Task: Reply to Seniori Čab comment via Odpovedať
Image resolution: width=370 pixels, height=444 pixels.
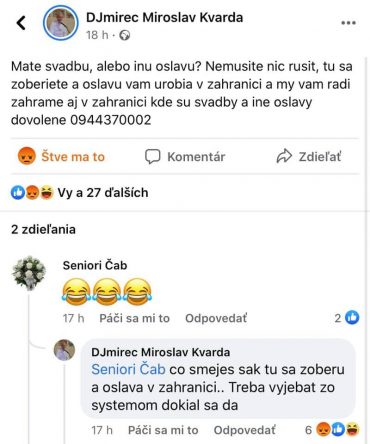Action: (216, 318)
